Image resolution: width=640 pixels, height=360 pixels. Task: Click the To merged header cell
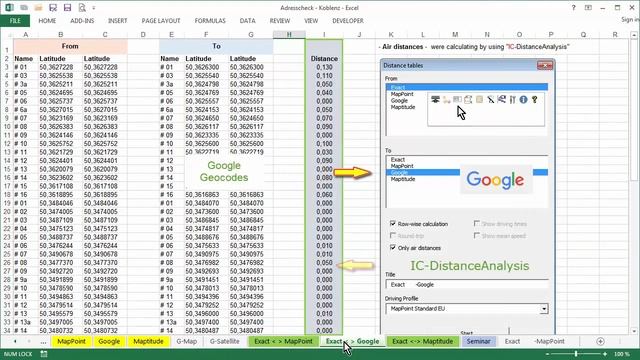click(x=216, y=47)
